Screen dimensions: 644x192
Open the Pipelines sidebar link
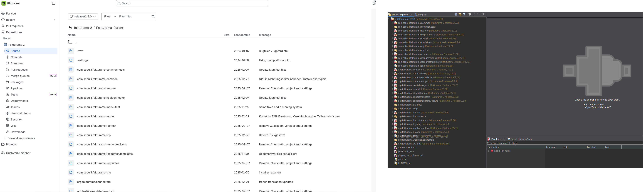[x=17, y=88]
